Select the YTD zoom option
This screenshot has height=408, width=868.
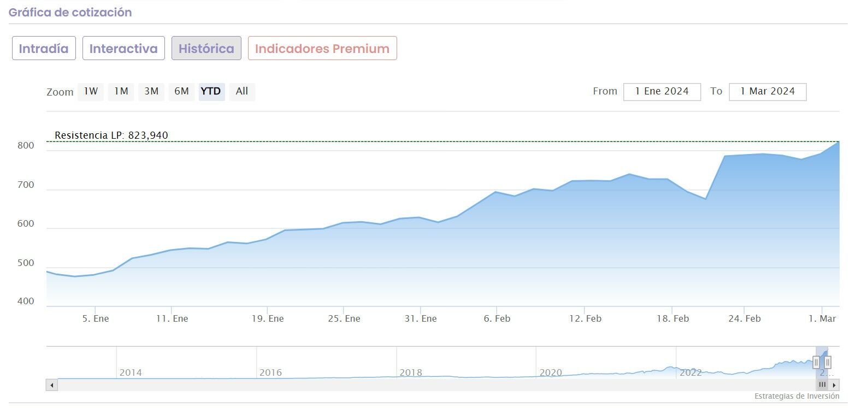211,91
